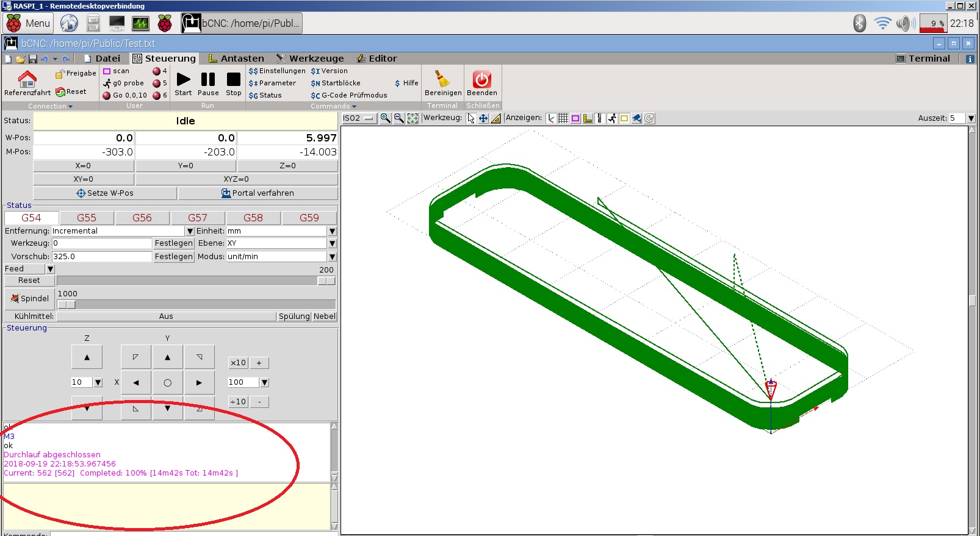This screenshot has width=980, height=536.
Task: Open the Feed override dropdown
Action: tap(51, 269)
